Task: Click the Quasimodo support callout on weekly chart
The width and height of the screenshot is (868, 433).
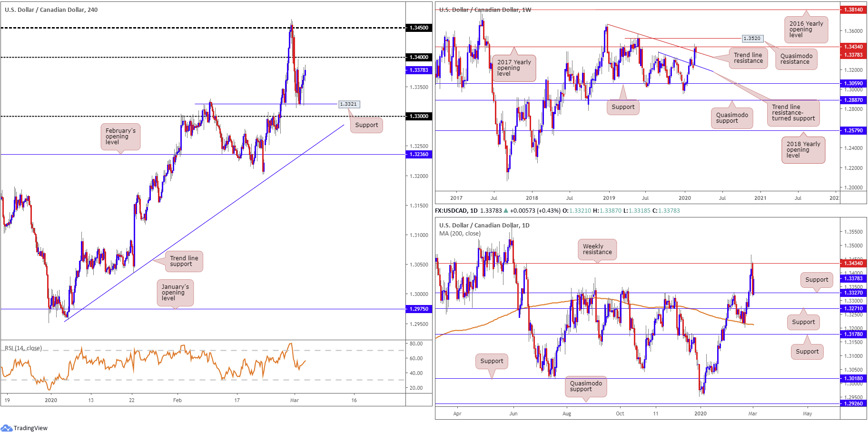Action: point(732,118)
